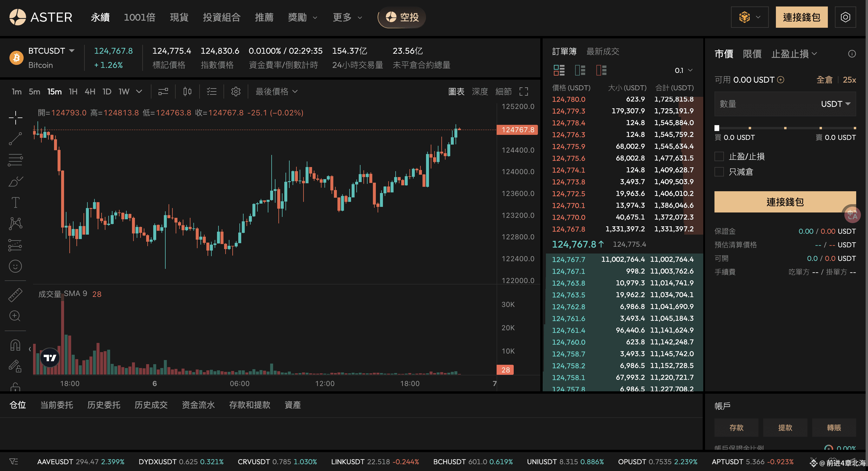This screenshot has width=868, height=471.
Task: Select the text annotation tool
Action: click(15, 202)
